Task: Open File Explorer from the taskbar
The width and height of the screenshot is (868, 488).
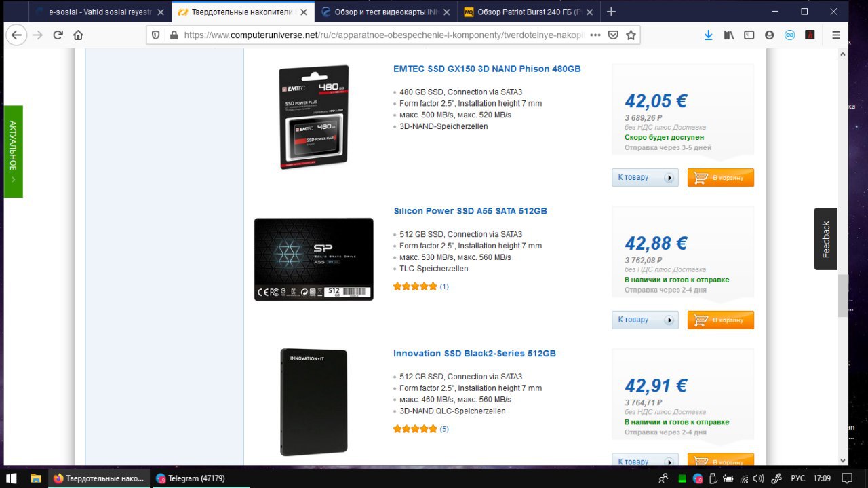Action: (37, 478)
